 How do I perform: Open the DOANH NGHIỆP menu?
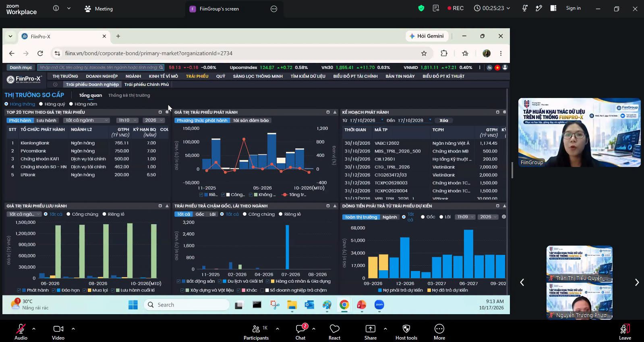point(101,76)
